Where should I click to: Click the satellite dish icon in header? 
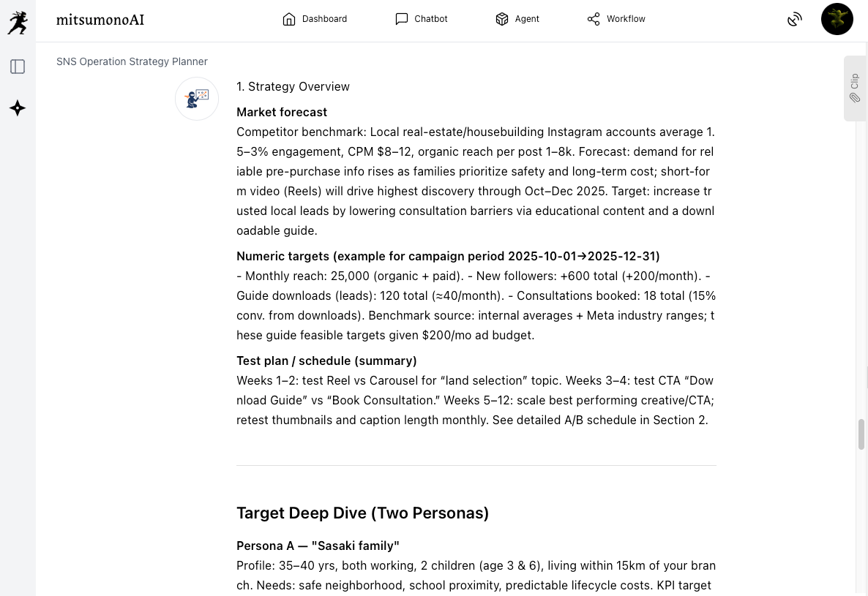point(795,20)
